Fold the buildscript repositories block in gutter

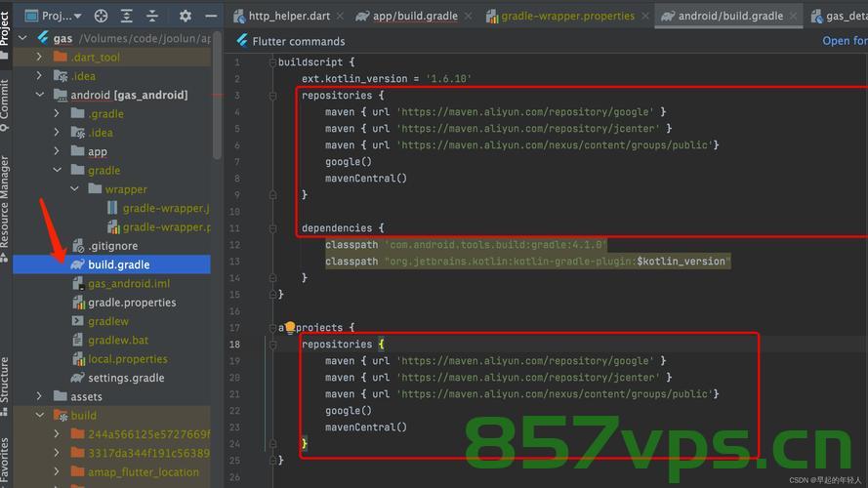pyautogui.click(x=272, y=96)
